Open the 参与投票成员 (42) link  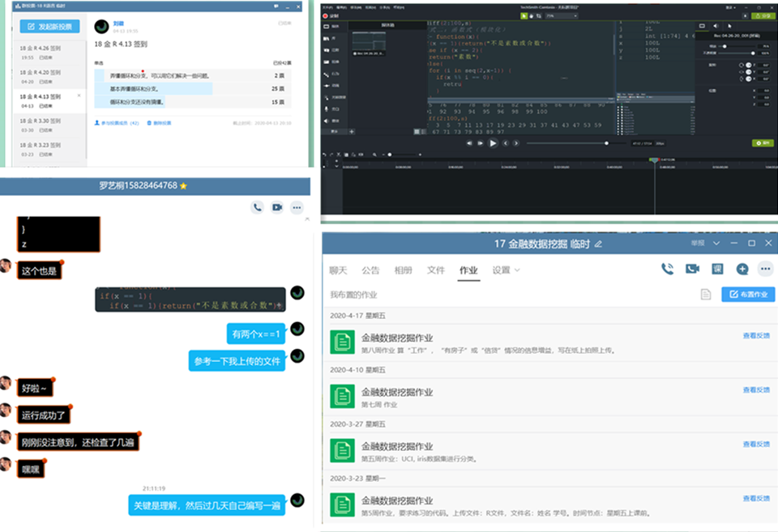(118, 123)
